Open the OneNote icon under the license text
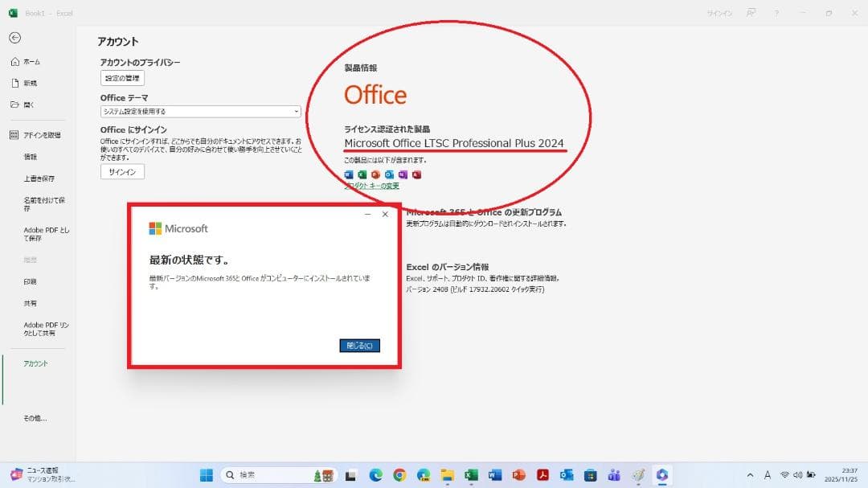 coord(403,174)
